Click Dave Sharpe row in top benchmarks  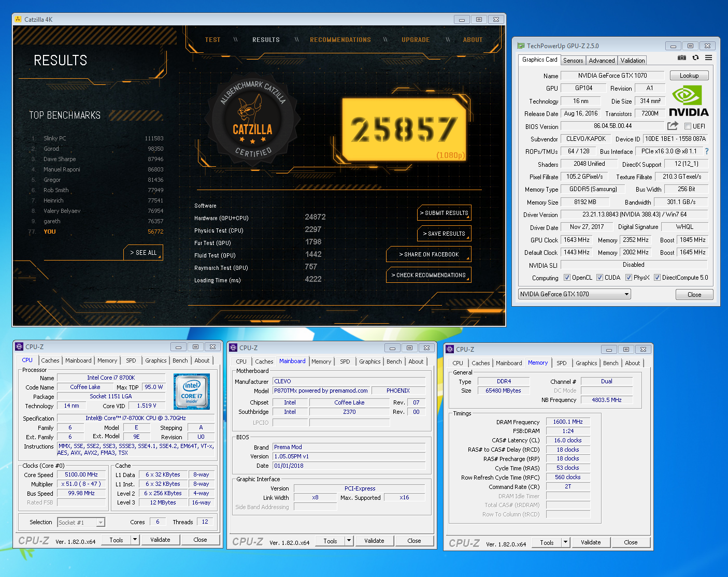click(x=97, y=159)
